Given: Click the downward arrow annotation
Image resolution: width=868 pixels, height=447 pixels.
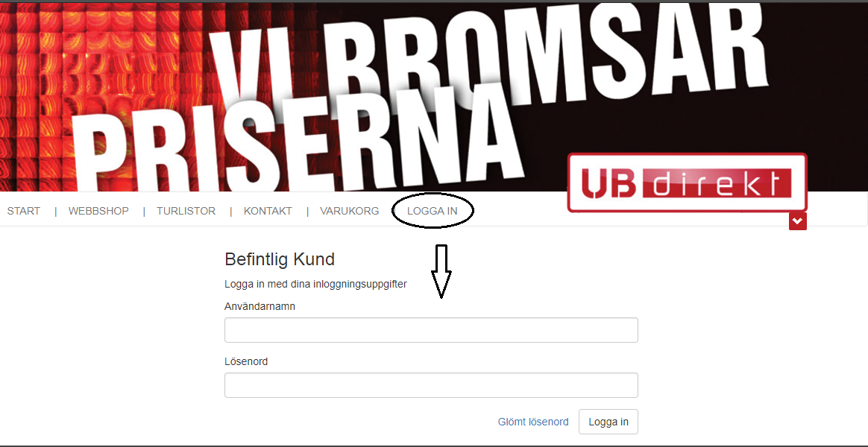Looking at the screenshot, I should 441,272.
